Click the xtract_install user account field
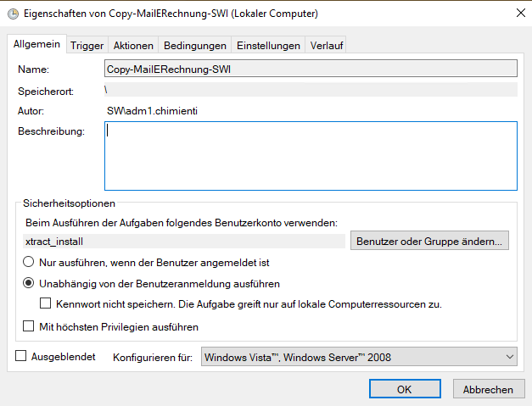The image size is (532, 406). (x=184, y=241)
